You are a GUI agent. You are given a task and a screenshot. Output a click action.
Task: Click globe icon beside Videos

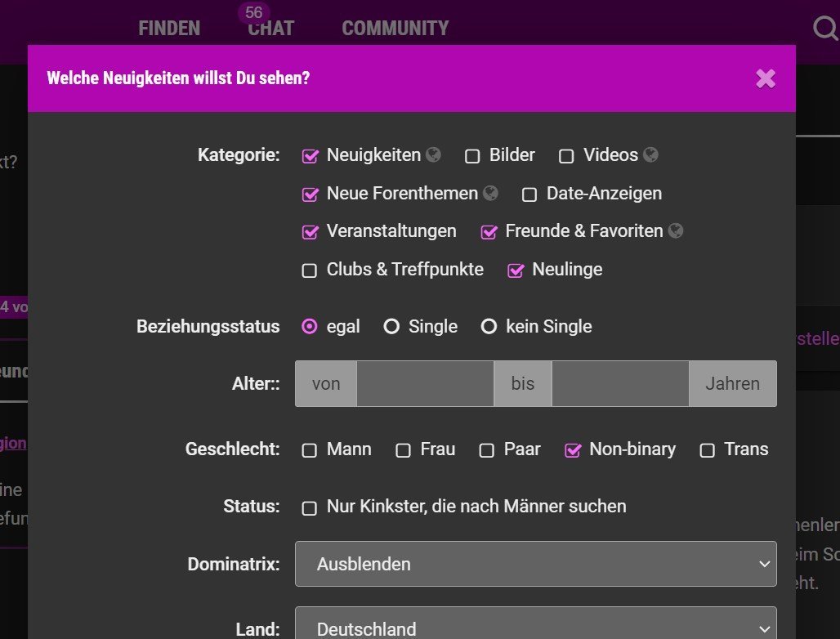[x=650, y=154]
